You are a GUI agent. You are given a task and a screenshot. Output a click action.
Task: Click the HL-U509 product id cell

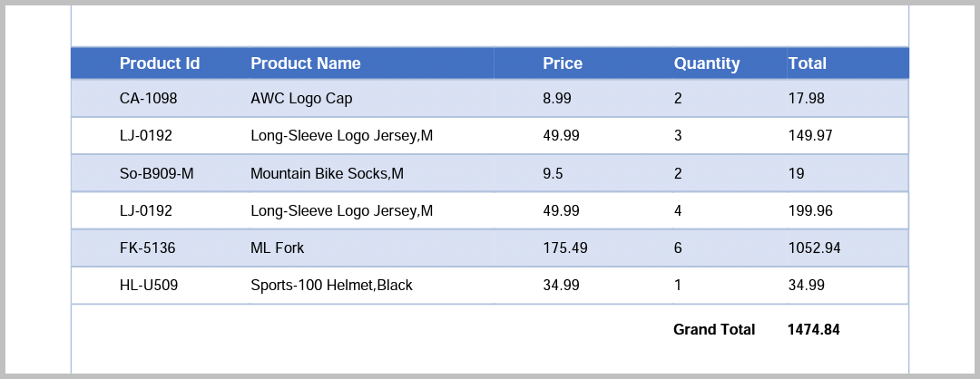pos(149,285)
